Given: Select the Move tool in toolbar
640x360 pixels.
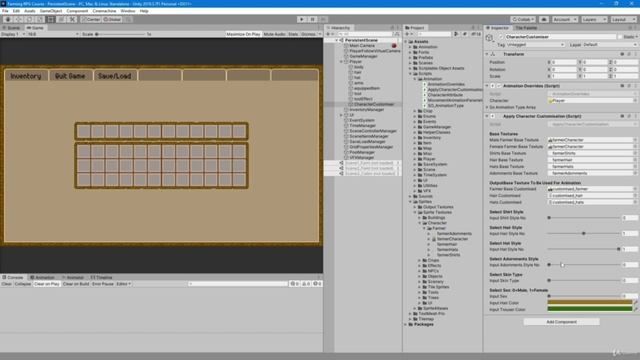Looking at the screenshot, I should pyautogui.click(x=19, y=20).
